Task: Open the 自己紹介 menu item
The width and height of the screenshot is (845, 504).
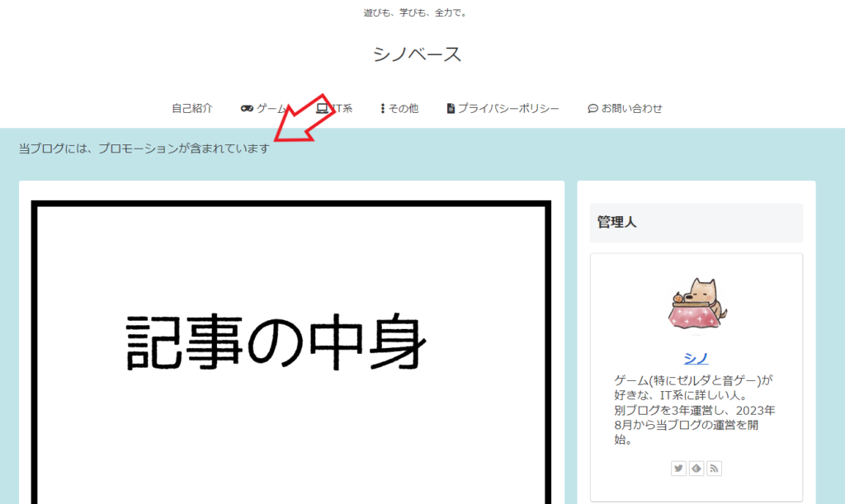Action: [x=191, y=109]
